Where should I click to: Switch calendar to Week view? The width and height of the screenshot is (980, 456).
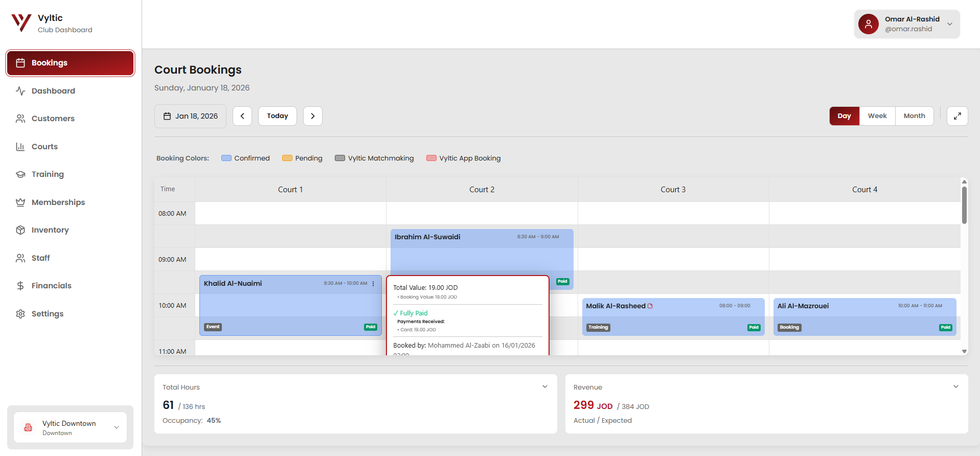(877, 116)
